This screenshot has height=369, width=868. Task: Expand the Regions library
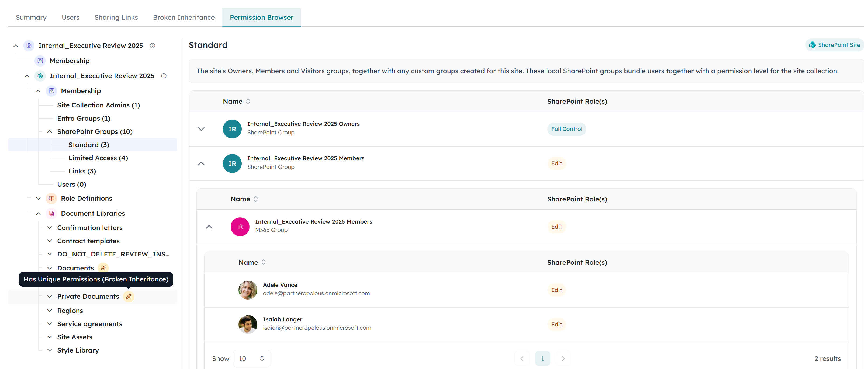(x=50, y=310)
